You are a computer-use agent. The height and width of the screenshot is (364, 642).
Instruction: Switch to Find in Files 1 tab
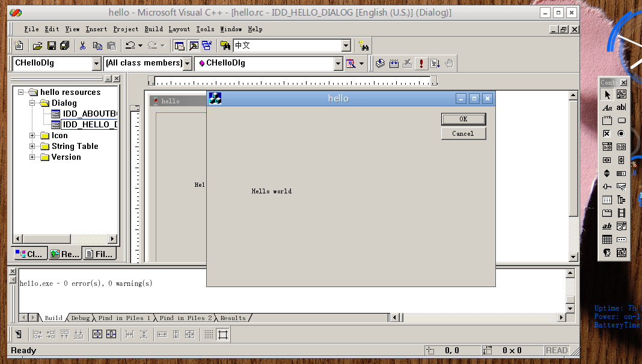[x=124, y=318]
